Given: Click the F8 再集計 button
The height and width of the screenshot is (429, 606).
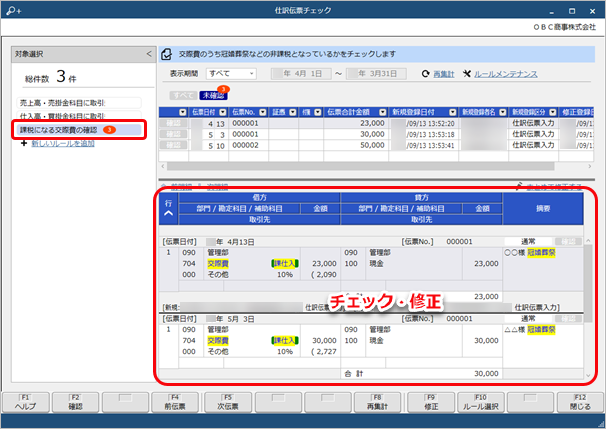Looking at the screenshot, I should coord(377,402).
